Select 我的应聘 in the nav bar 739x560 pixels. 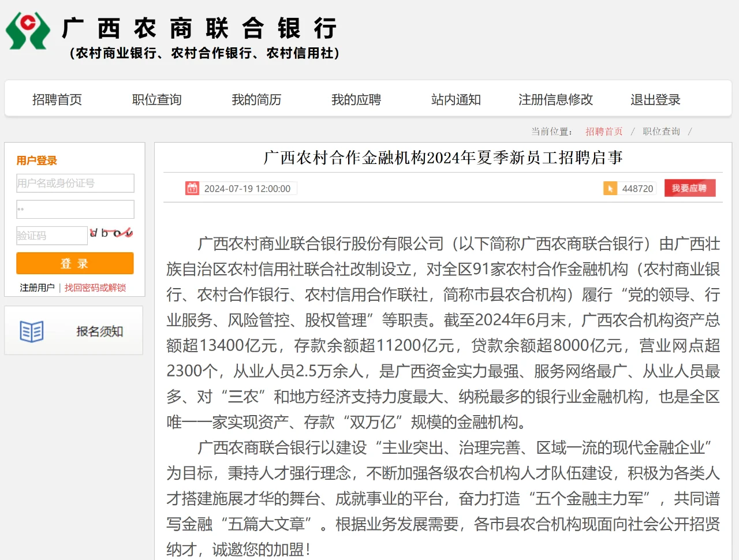coord(356,100)
